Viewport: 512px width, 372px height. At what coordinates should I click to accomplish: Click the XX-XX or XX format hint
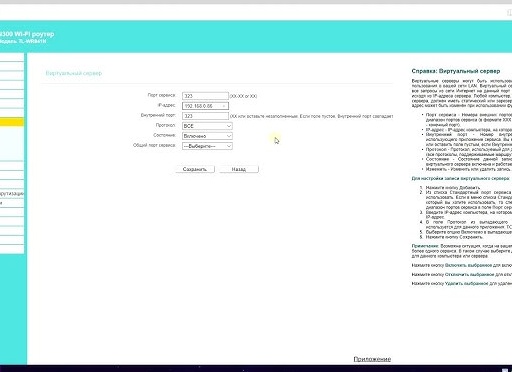(243, 96)
